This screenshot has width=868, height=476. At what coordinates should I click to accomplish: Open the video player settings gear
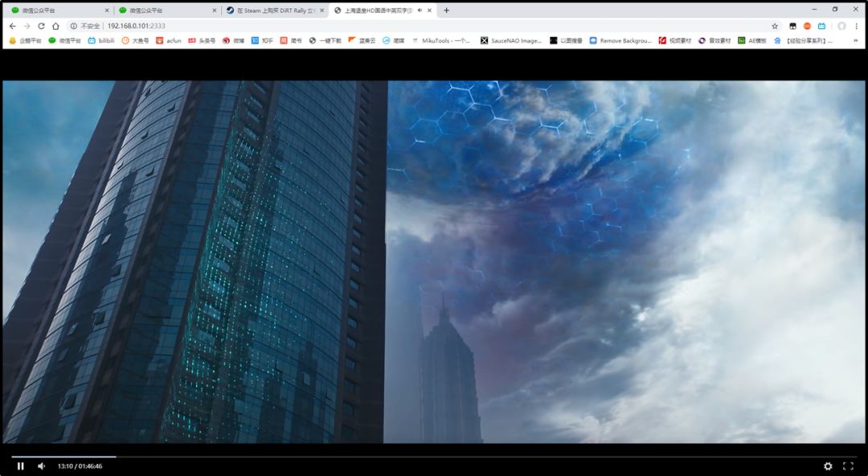(x=828, y=466)
